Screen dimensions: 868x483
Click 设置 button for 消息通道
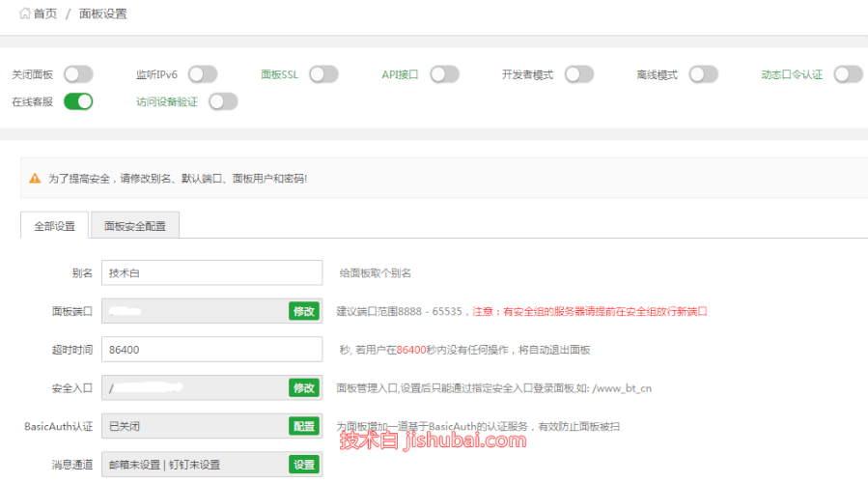pyautogui.click(x=304, y=465)
